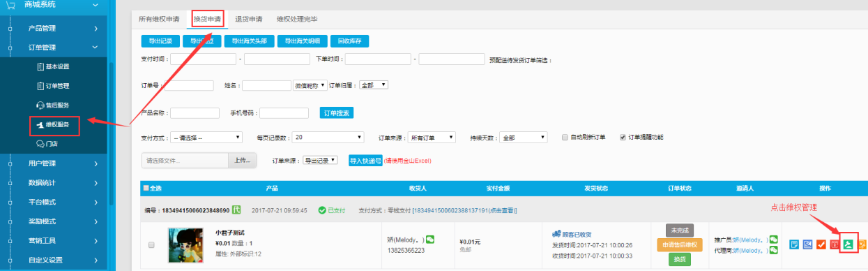Open 订单管理 submenu item in the sidebar
Screen dimensions: 868x271
tap(58, 86)
